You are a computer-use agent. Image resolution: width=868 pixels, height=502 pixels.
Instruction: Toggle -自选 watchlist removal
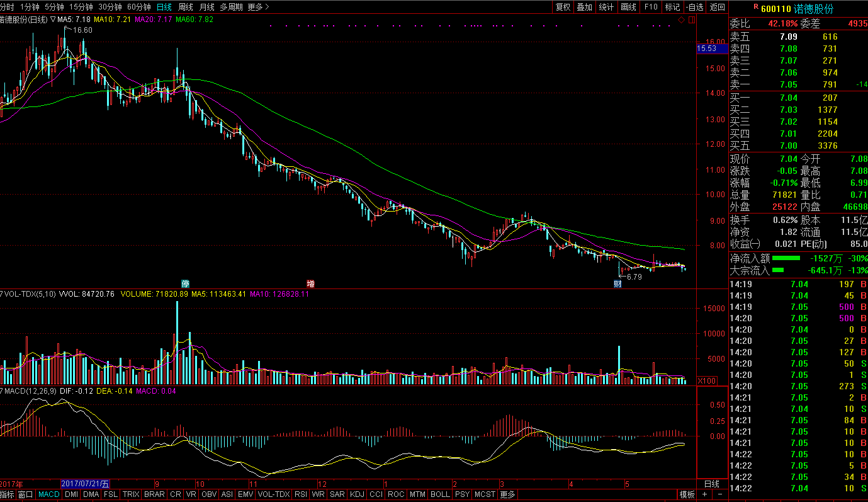tap(694, 7)
